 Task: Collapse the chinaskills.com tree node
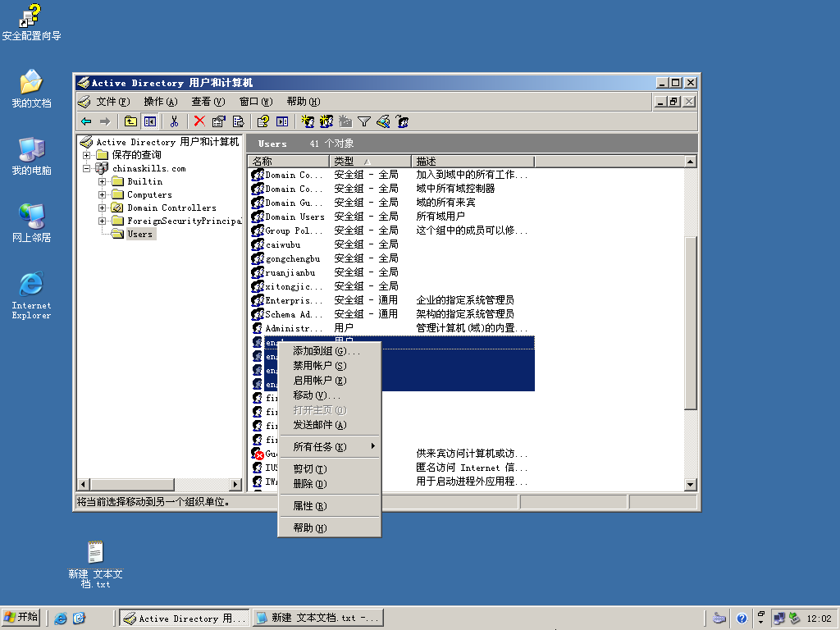[86, 168]
